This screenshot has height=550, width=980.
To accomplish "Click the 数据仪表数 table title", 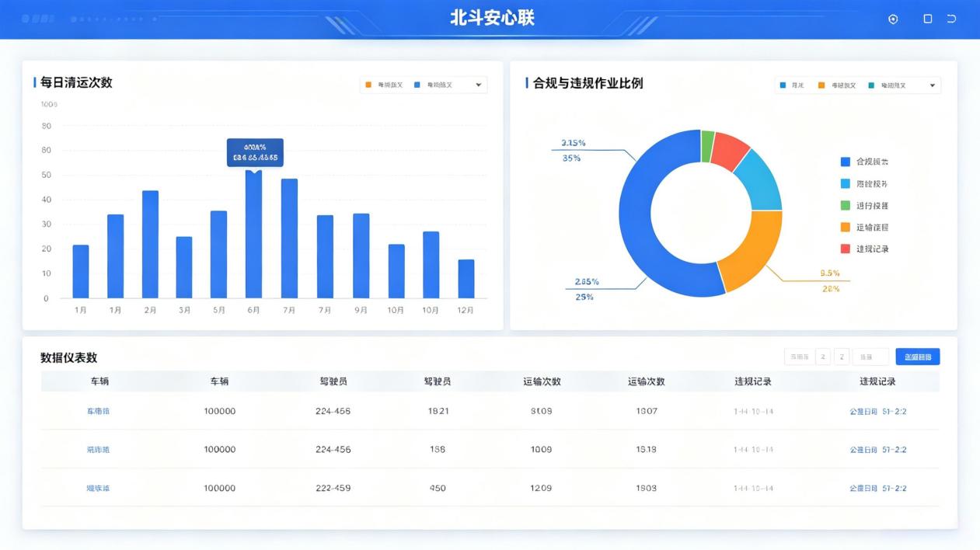I will (68, 357).
